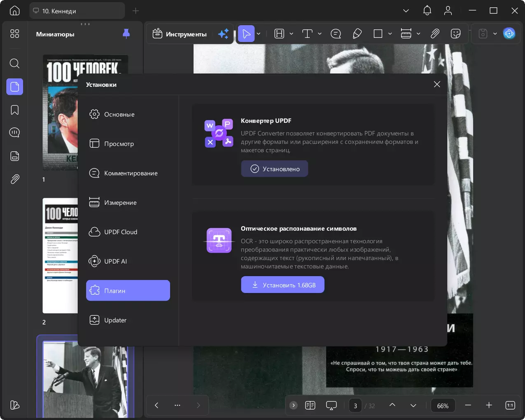Select page 2 thumbnail
525x420 pixels.
[x=61, y=255]
